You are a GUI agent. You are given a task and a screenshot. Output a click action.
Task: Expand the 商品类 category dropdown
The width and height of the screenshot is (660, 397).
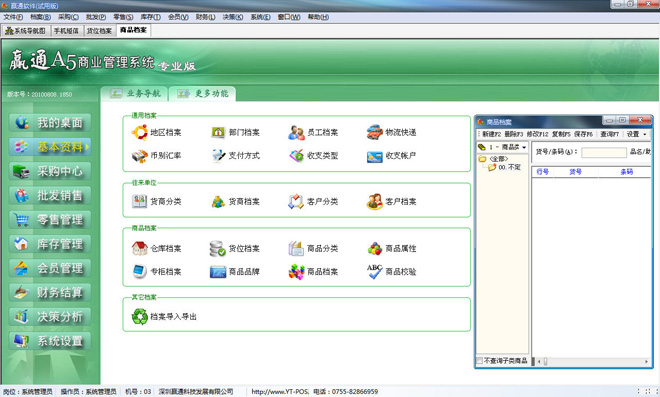[x=524, y=147]
